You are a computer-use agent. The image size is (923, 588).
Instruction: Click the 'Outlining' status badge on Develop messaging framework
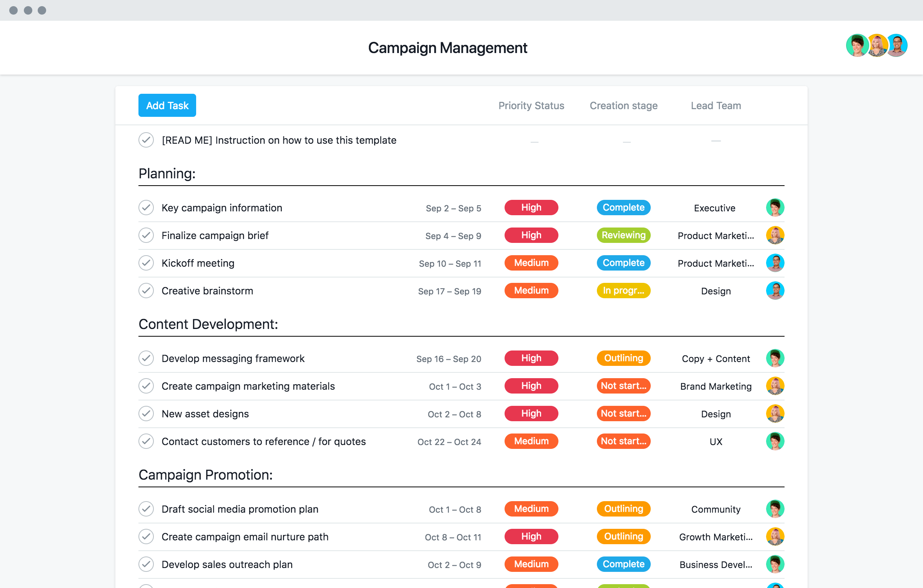(x=623, y=357)
